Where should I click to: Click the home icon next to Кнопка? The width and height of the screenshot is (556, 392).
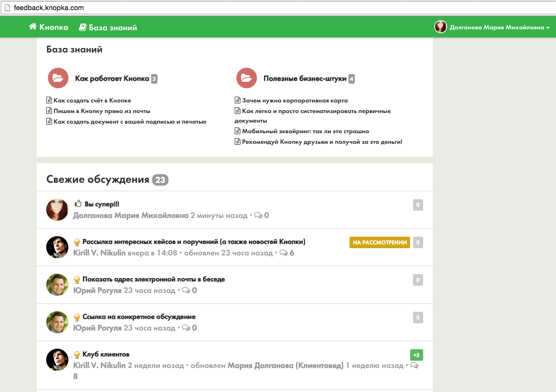(33, 27)
